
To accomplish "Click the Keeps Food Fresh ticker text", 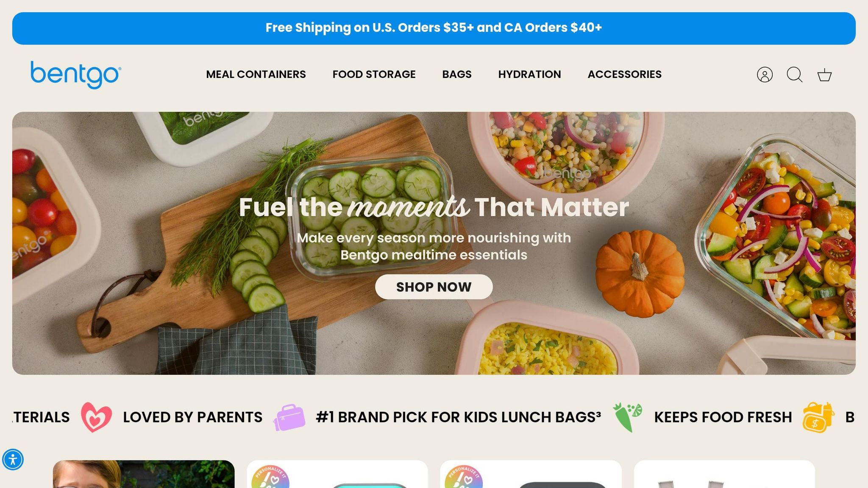I will point(723,417).
